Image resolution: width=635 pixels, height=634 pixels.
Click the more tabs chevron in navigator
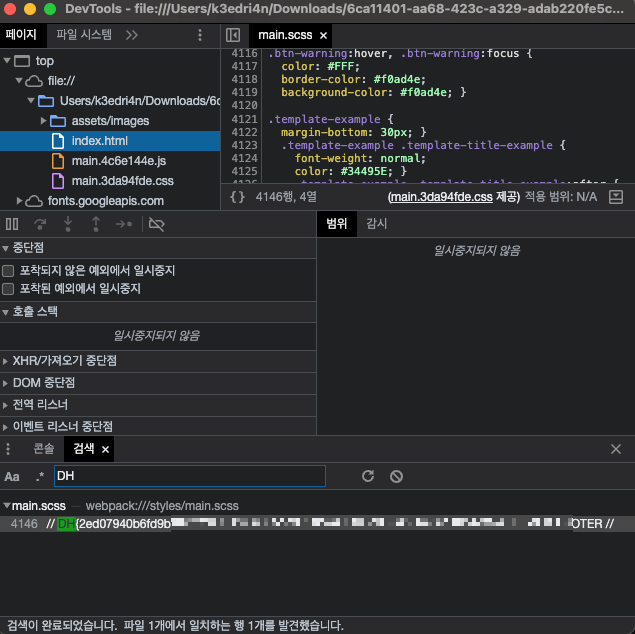tap(131, 35)
